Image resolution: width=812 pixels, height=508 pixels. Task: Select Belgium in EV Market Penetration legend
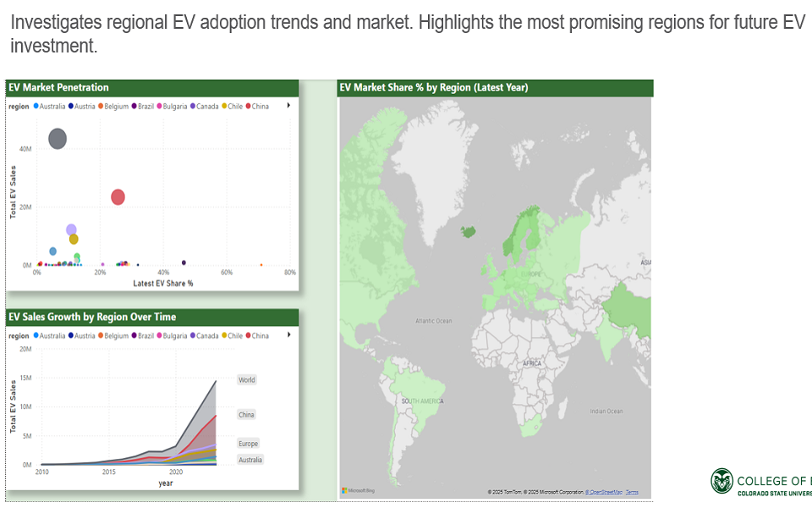113,107
